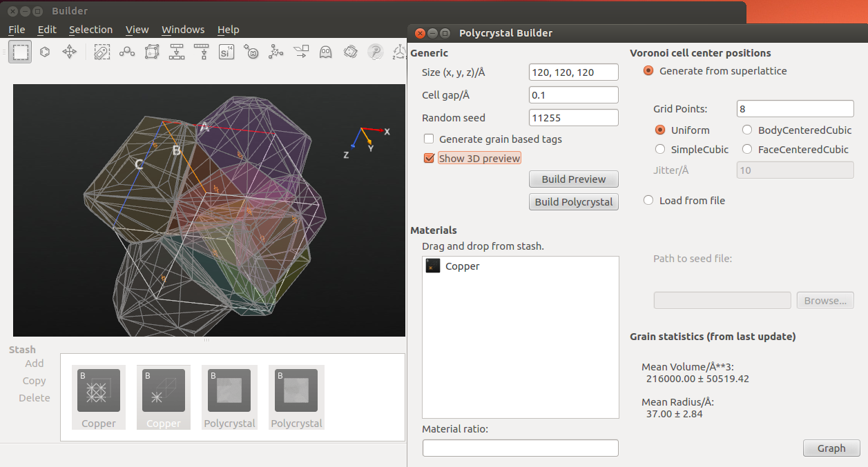Viewport: 868px width, 467px height.
Task: Select the first Polycrystal stash thumbnail
Action: (230, 397)
